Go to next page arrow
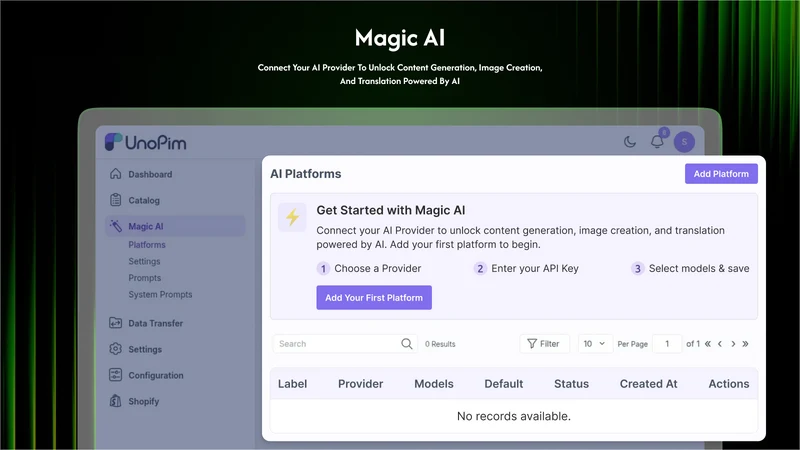 coord(733,344)
